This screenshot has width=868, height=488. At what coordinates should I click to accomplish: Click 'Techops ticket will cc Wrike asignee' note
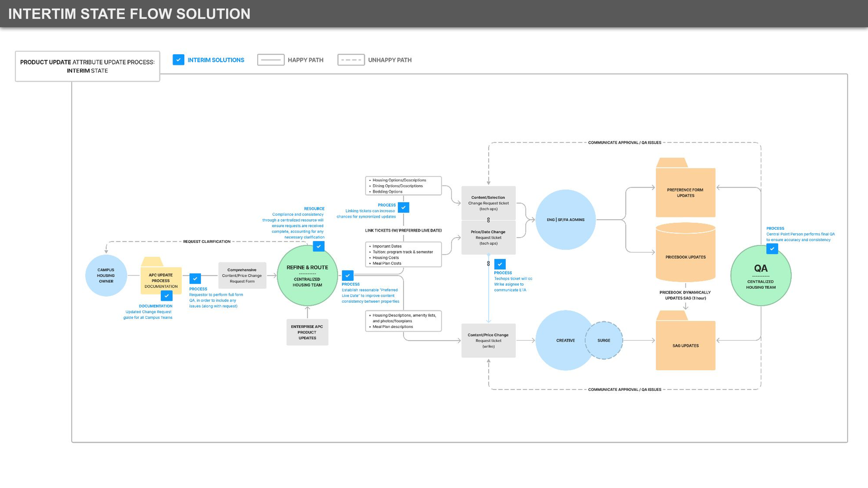(513, 281)
